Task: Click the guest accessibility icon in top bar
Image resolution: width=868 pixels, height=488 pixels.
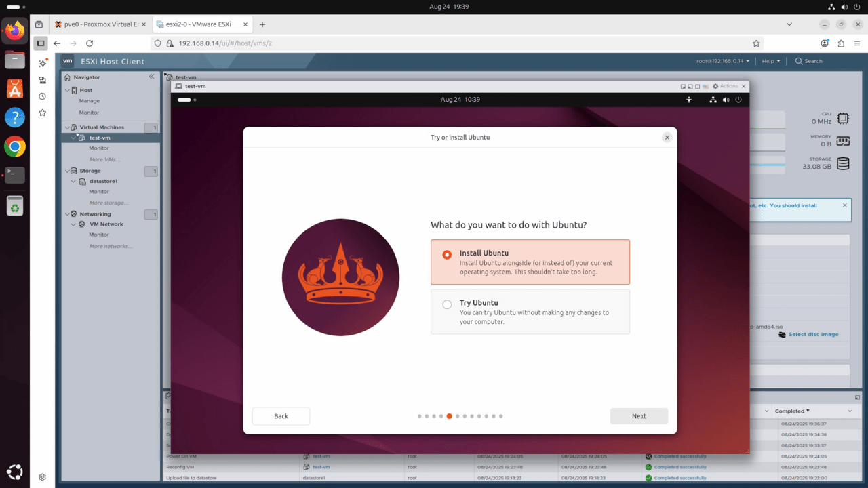Action: [689, 100]
